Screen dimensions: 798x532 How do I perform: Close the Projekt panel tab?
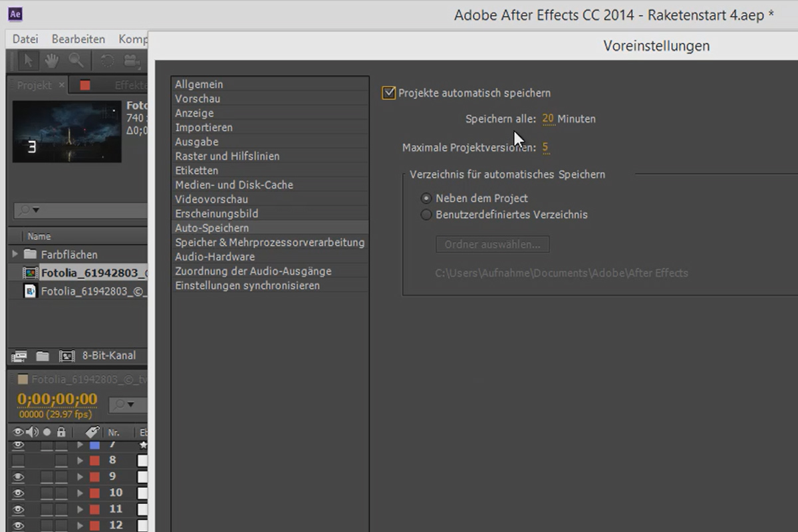[62, 85]
